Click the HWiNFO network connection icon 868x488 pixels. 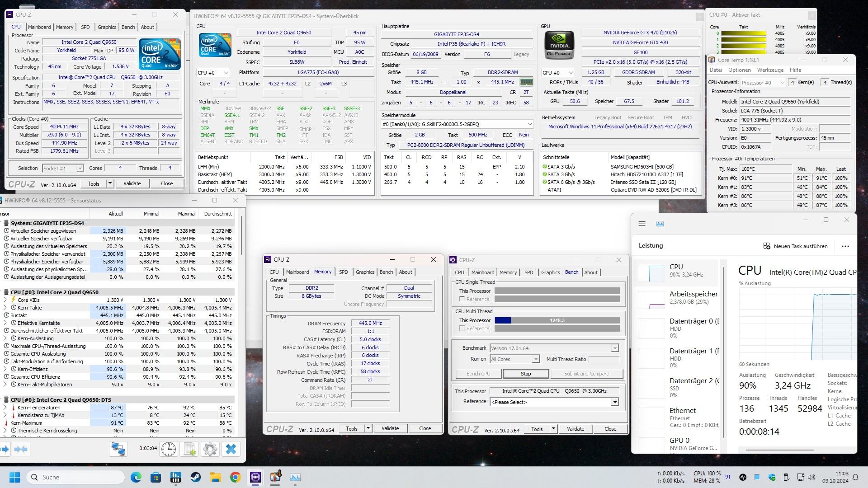coord(118,449)
